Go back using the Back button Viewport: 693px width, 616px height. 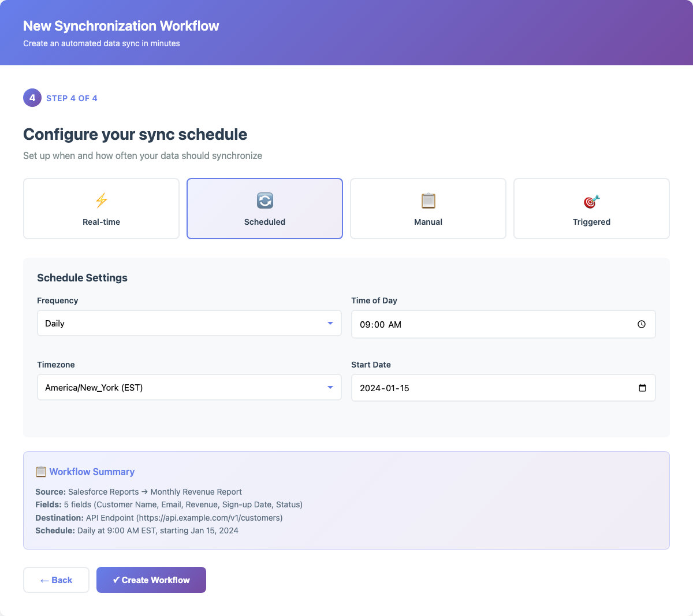pyautogui.click(x=56, y=580)
